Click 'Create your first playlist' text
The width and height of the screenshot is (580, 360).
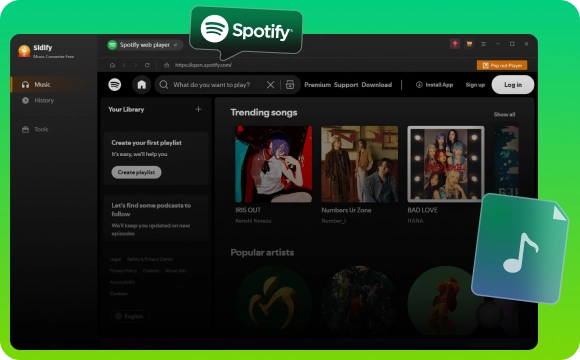pos(146,142)
